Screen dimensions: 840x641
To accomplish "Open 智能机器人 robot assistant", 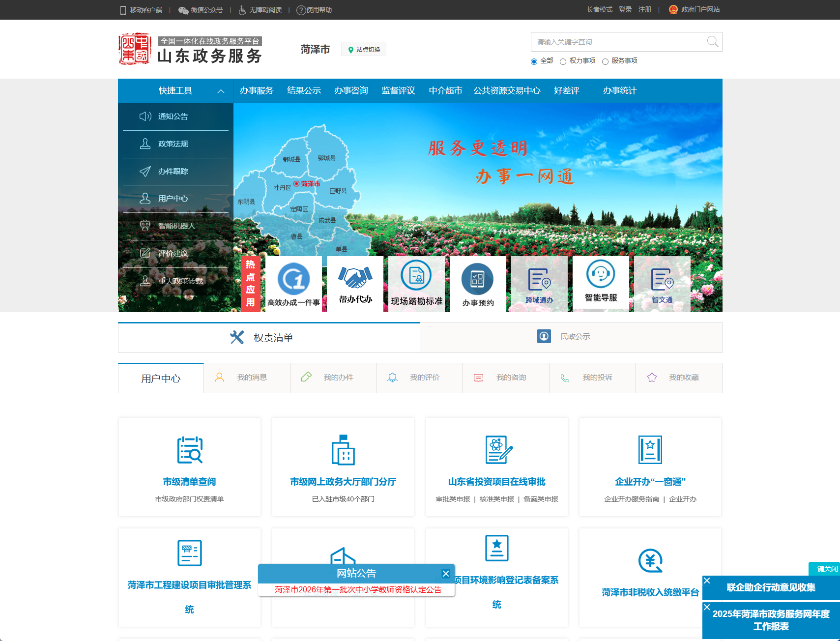I will pos(145,225).
